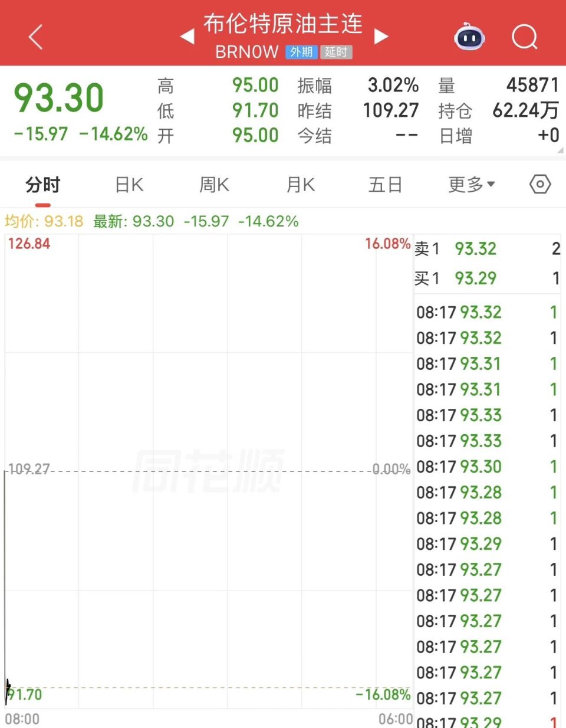
Task: Open the chart settings gear icon
Action: coord(539,184)
